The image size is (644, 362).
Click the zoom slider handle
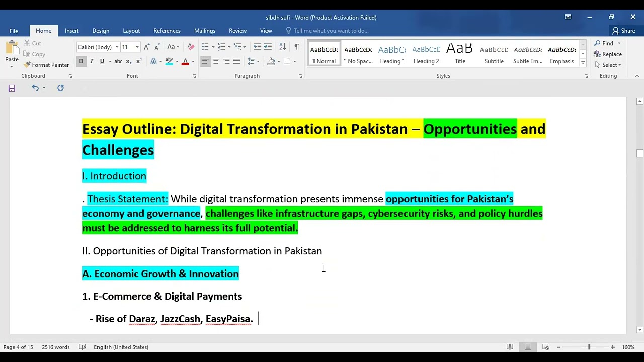[x=589, y=347]
